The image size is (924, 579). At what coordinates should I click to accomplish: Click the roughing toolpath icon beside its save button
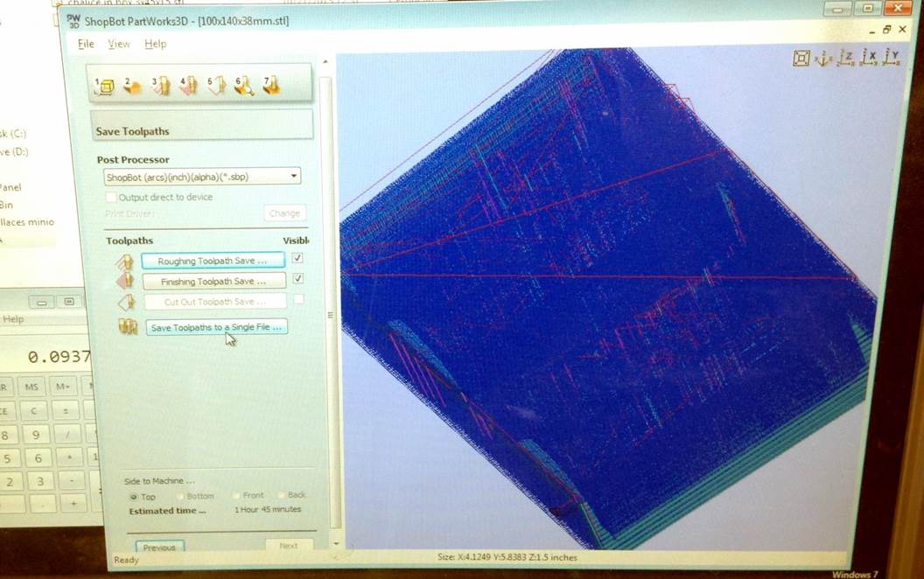tap(125, 261)
